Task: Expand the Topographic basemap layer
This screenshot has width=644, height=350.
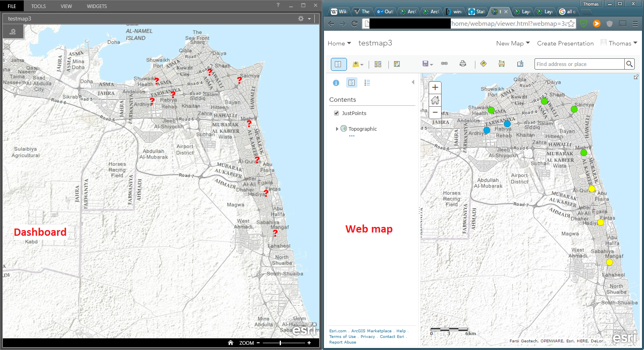Action: click(337, 129)
